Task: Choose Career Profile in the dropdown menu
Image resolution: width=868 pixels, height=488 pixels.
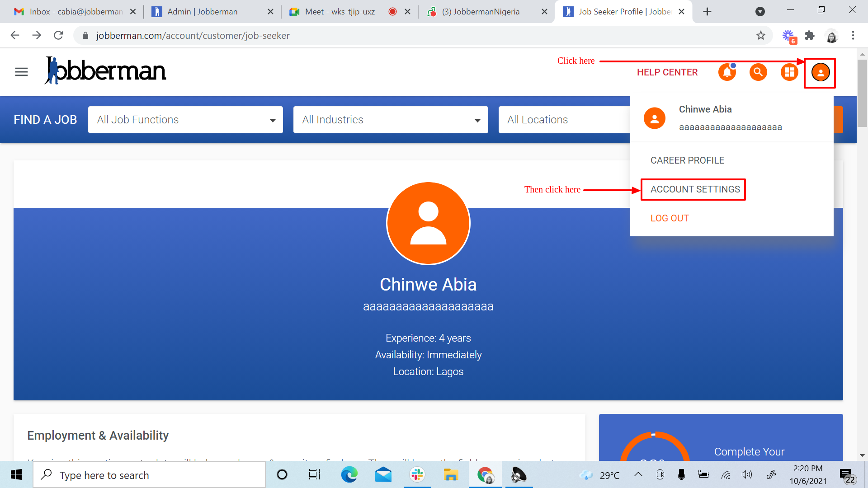Action: [x=687, y=160]
